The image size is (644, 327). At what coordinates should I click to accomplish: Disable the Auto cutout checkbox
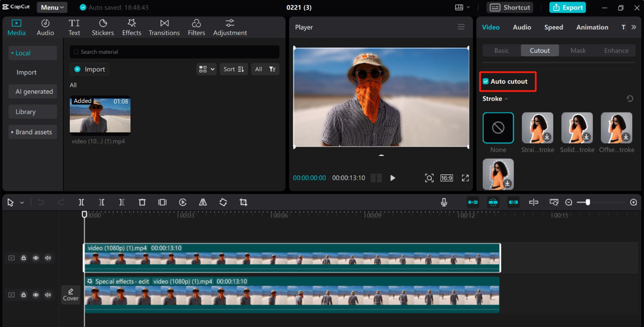pos(485,81)
